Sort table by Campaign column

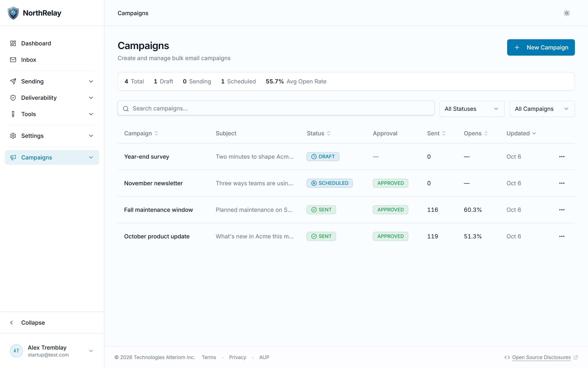(141, 133)
